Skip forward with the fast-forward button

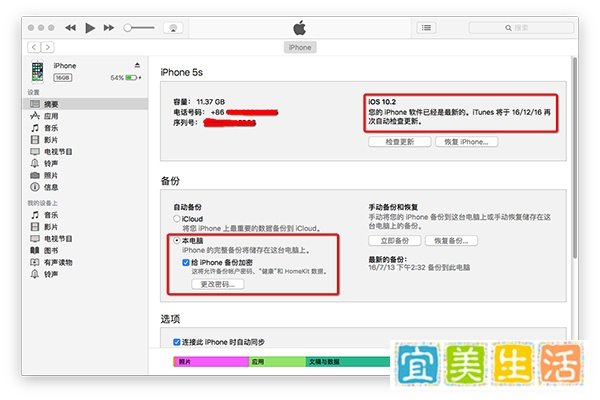point(109,28)
